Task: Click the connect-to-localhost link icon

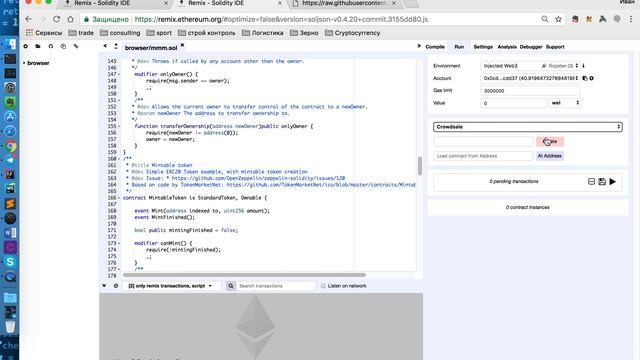Action: click(x=76, y=46)
